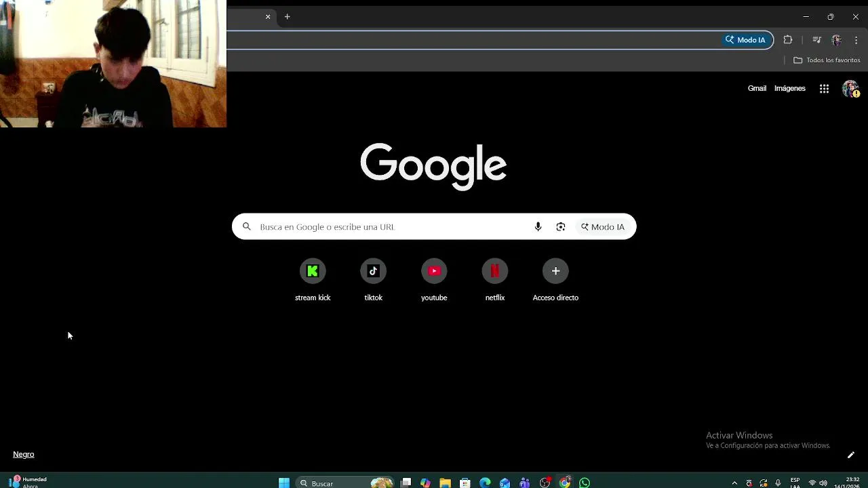Image resolution: width=868 pixels, height=488 pixels.
Task: Open the Google account avatar on the page
Action: click(850, 89)
